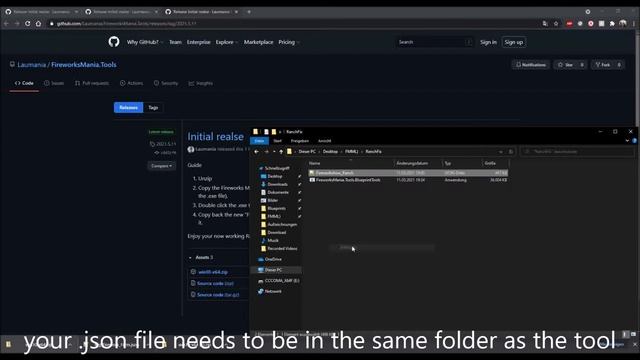The width and height of the screenshot is (640, 360).
Task: Download Source code (zip)
Action: pyautogui.click(x=215, y=283)
